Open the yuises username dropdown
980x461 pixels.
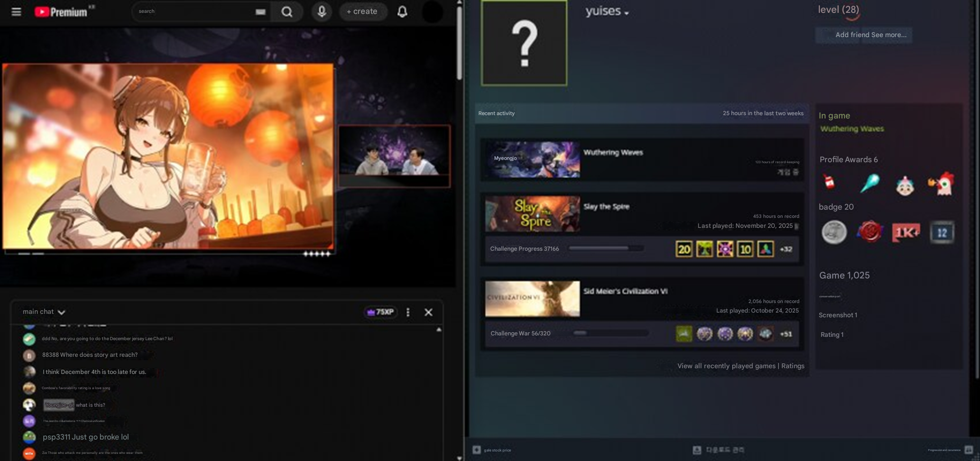[x=607, y=11]
